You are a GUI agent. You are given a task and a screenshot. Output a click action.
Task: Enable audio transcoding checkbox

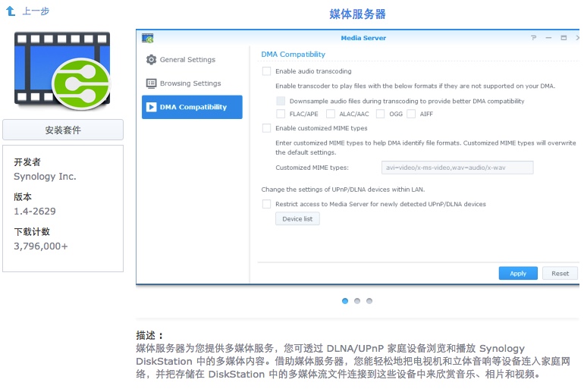[x=266, y=71]
